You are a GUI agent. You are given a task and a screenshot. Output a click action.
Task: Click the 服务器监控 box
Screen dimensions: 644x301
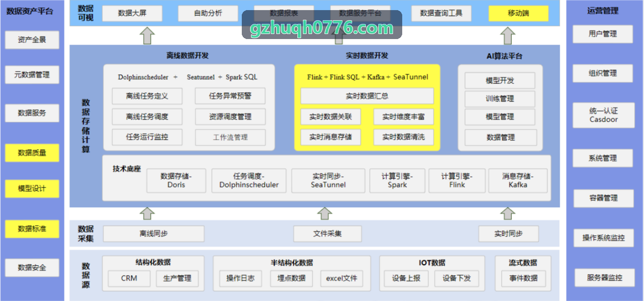(x=604, y=278)
